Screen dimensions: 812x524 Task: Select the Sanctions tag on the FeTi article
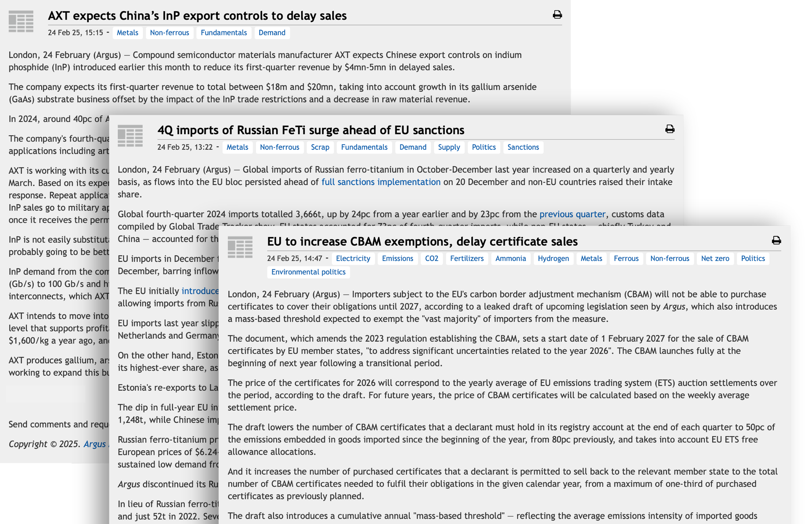523,147
